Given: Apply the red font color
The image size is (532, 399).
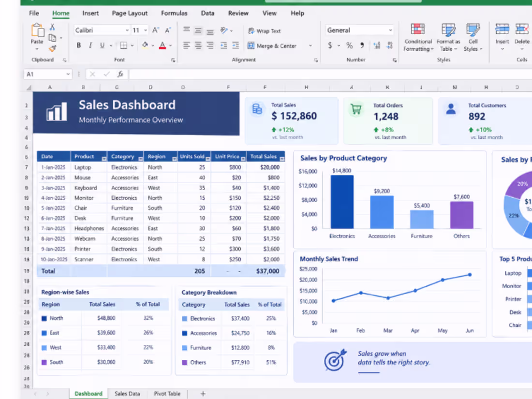Looking at the screenshot, I should click(163, 45).
